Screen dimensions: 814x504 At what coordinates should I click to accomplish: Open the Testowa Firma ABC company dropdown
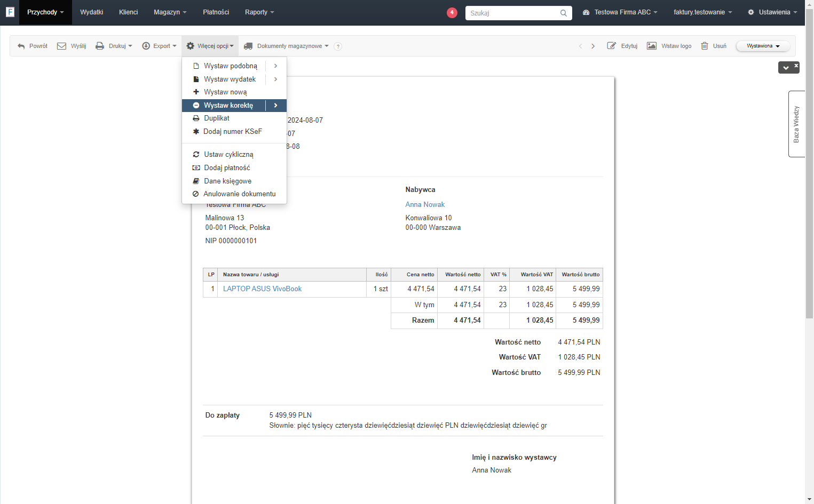[x=620, y=12]
